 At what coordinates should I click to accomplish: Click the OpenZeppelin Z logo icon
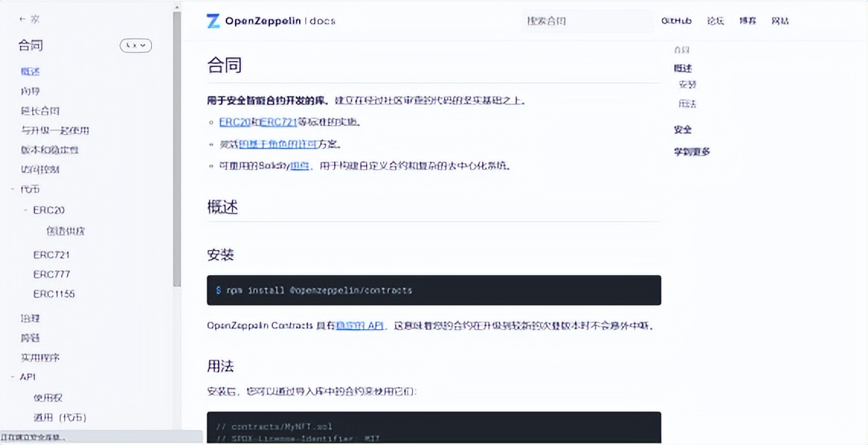(213, 21)
